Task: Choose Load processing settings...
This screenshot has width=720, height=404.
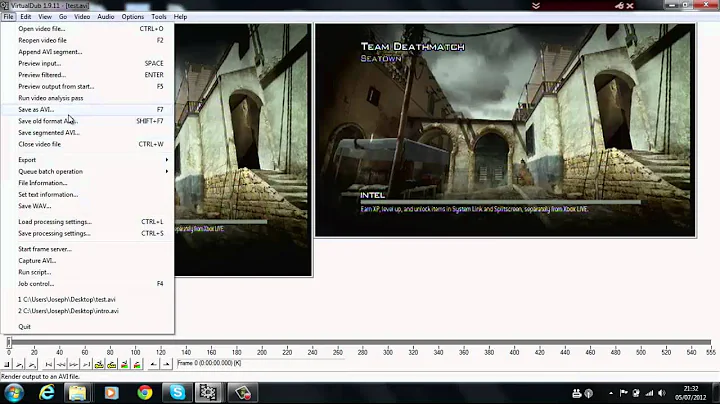Action: coord(87,222)
